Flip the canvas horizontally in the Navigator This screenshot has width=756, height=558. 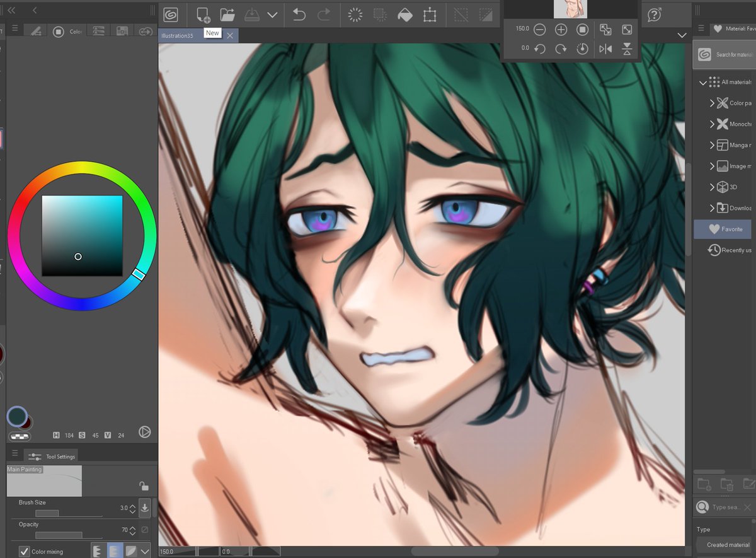(x=605, y=49)
